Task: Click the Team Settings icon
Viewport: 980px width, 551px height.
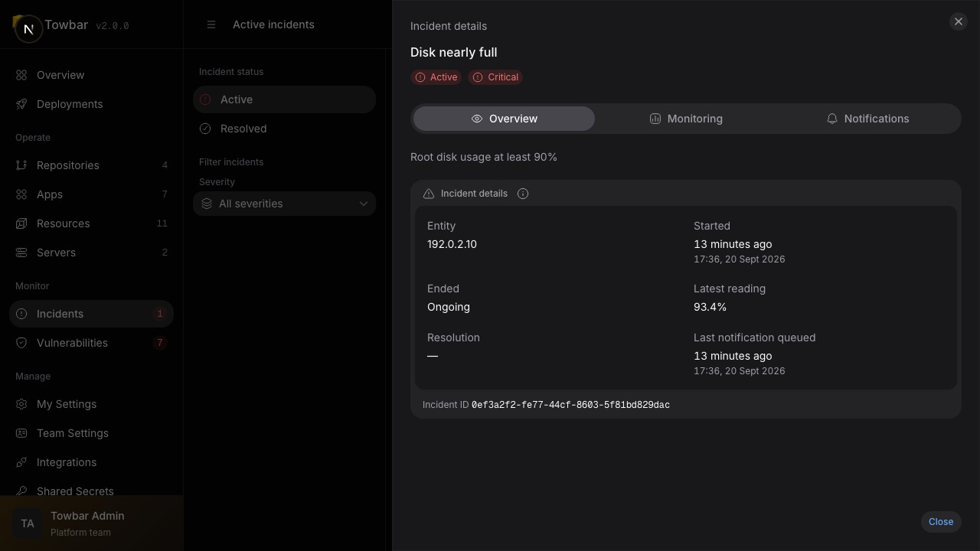Action: (21, 433)
